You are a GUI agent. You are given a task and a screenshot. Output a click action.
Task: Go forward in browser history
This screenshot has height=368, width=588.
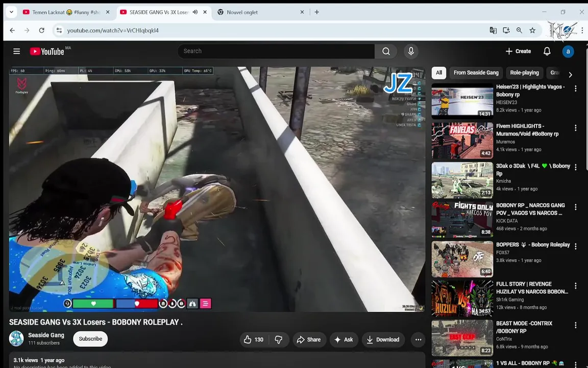pos(27,31)
